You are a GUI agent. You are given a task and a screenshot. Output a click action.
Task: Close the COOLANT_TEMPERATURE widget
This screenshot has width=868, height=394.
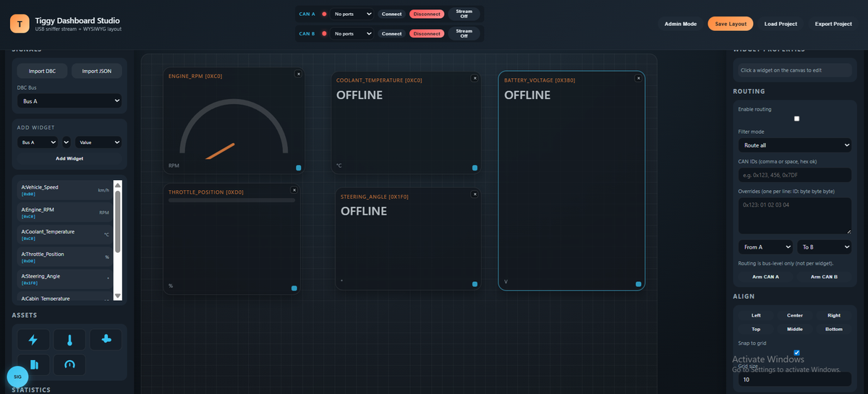[x=475, y=77]
